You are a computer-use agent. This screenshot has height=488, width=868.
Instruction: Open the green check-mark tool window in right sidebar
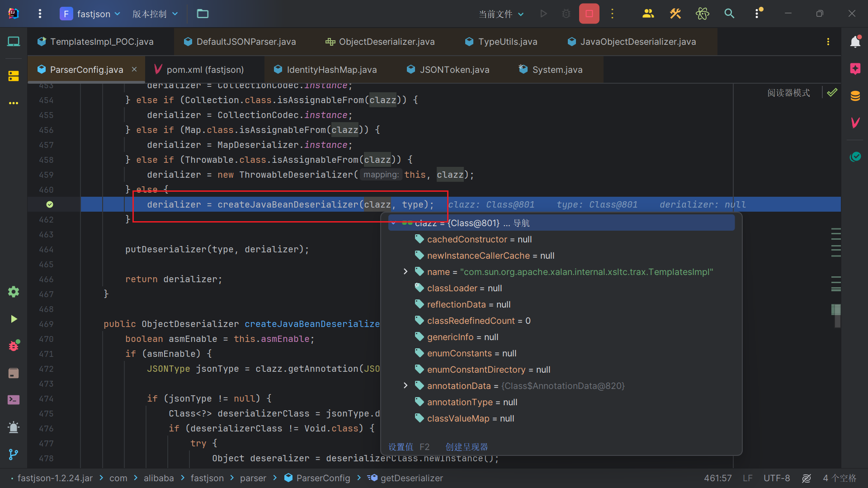(855, 156)
